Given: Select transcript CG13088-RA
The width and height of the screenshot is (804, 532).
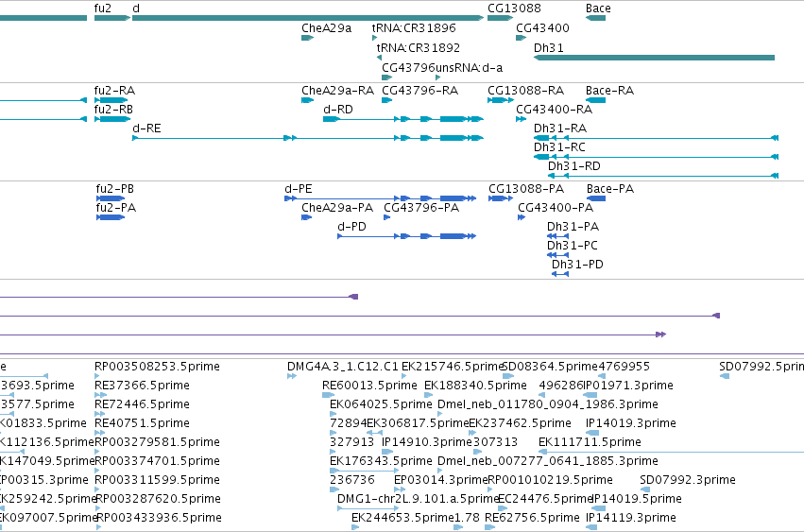Looking at the screenshot, I should (x=525, y=91).
